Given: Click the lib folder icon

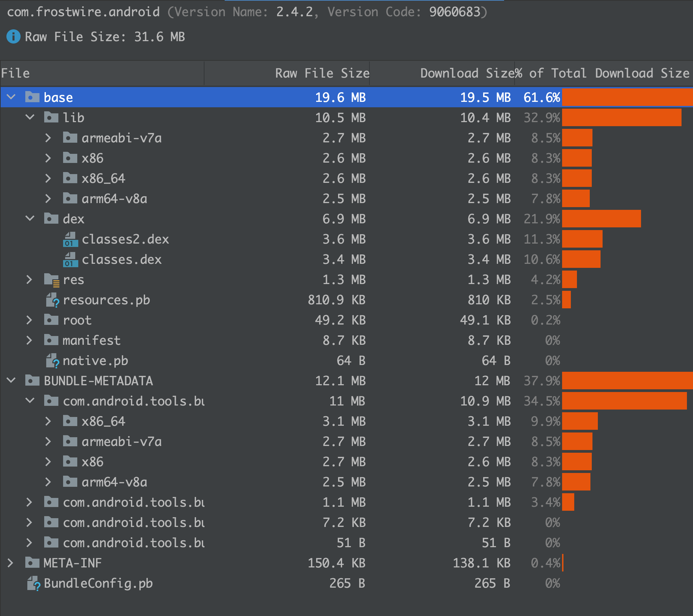Looking at the screenshot, I should coord(51,118).
